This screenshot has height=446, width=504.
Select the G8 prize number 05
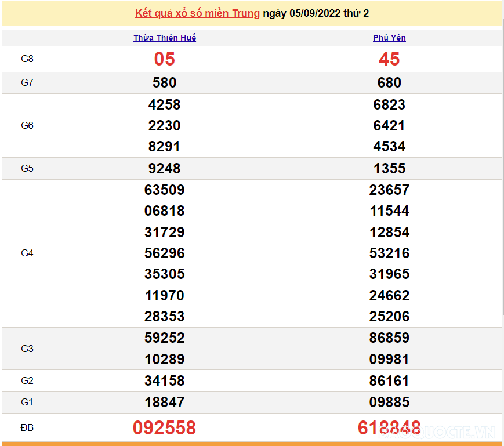tap(164, 59)
